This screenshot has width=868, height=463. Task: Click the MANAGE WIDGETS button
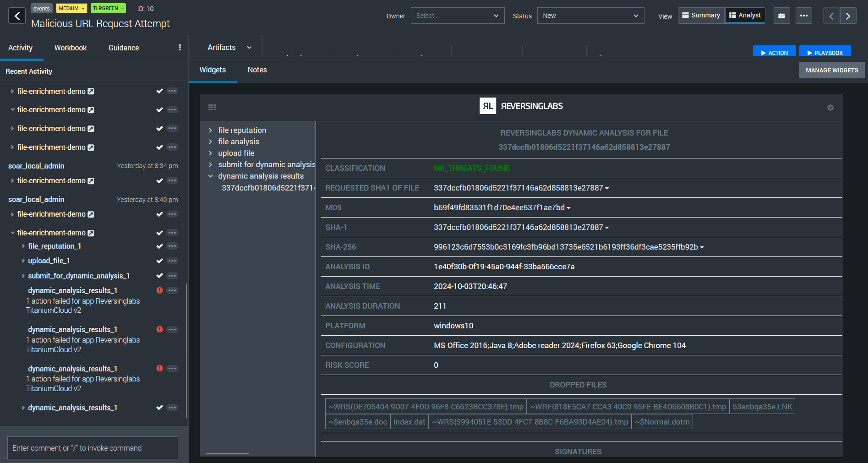[x=832, y=71]
